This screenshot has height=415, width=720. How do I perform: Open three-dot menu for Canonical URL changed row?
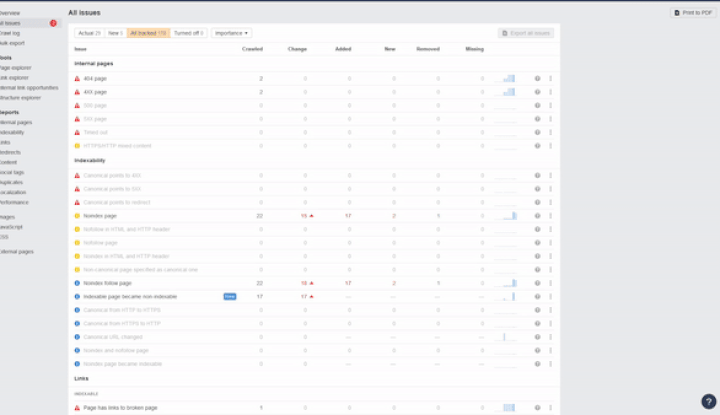[x=550, y=337]
